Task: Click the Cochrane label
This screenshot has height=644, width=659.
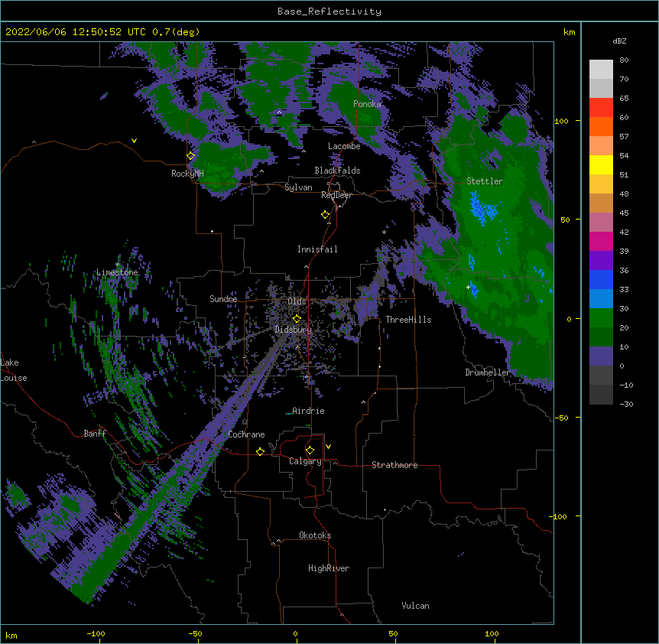Action: point(246,434)
